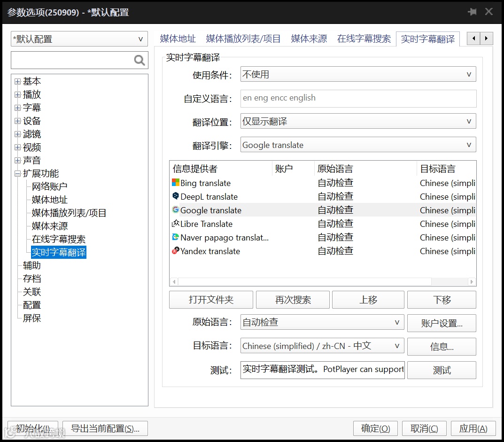Open 账户设置... button
The height and width of the screenshot is (442, 504).
tap(442, 323)
